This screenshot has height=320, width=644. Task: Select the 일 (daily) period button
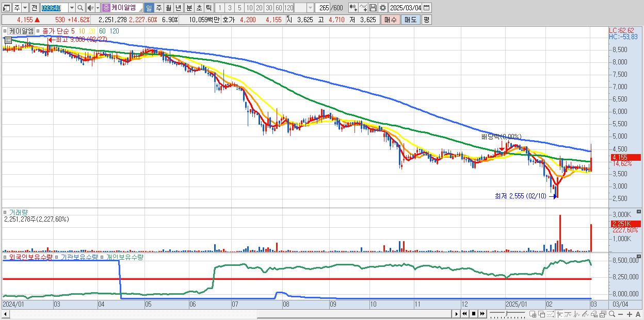[x=149, y=8]
